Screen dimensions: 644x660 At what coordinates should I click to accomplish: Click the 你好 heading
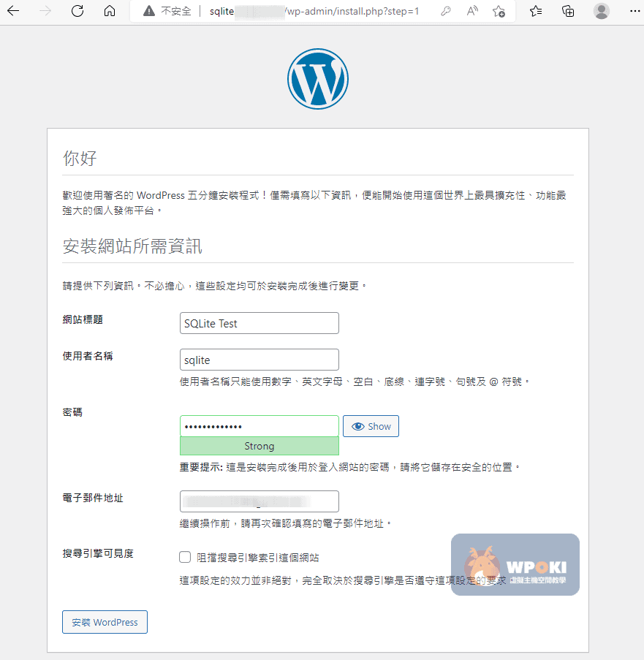click(x=80, y=159)
